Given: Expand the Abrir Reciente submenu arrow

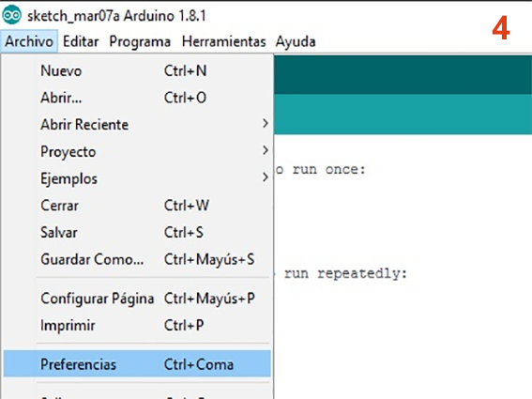Looking at the screenshot, I should [x=266, y=123].
